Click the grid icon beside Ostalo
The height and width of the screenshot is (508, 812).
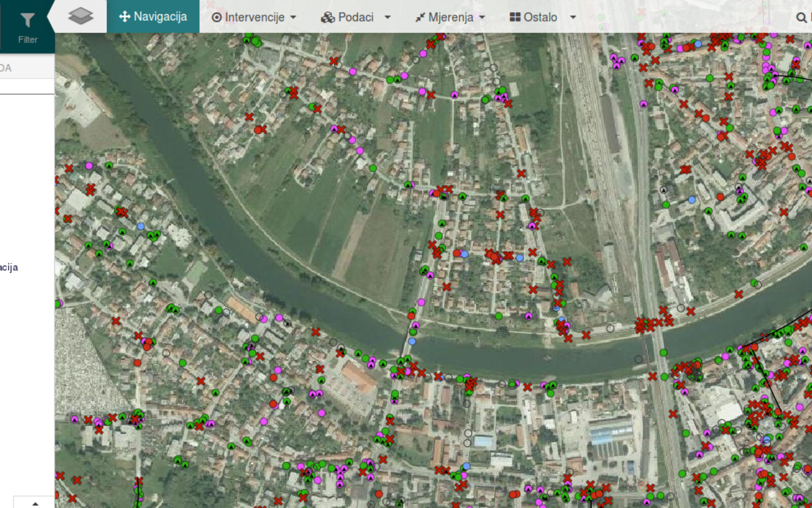tap(515, 17)
